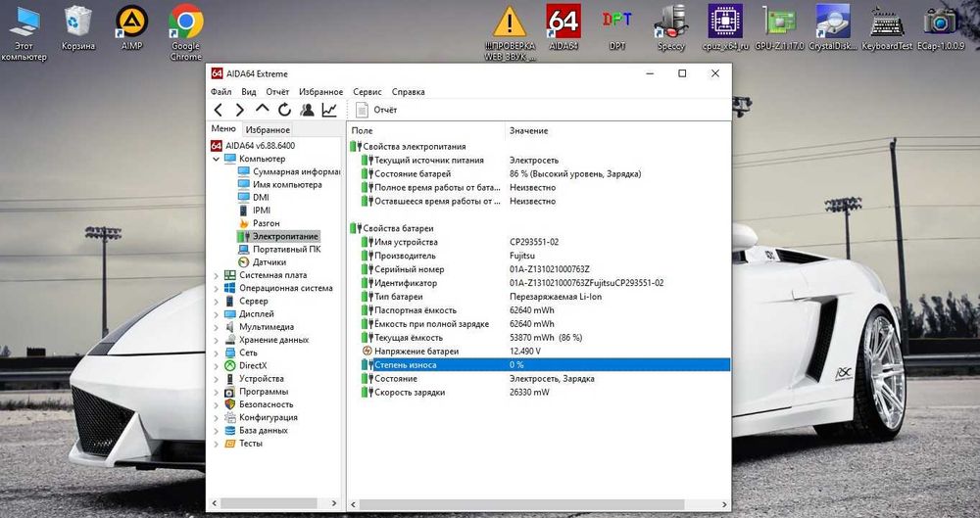This screenshot has height=518, width=980.
Task: Select the DPT desktop icon
Action: point(616,28)
